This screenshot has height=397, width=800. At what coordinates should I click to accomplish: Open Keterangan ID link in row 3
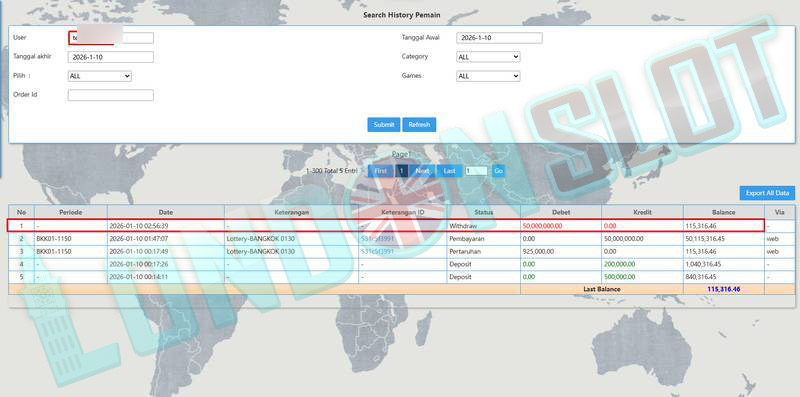coord(378,252)
